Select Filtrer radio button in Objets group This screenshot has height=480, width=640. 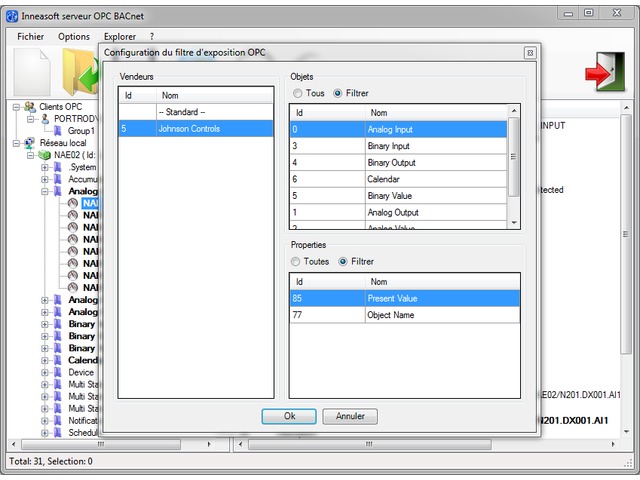click(x=338, y=93)
